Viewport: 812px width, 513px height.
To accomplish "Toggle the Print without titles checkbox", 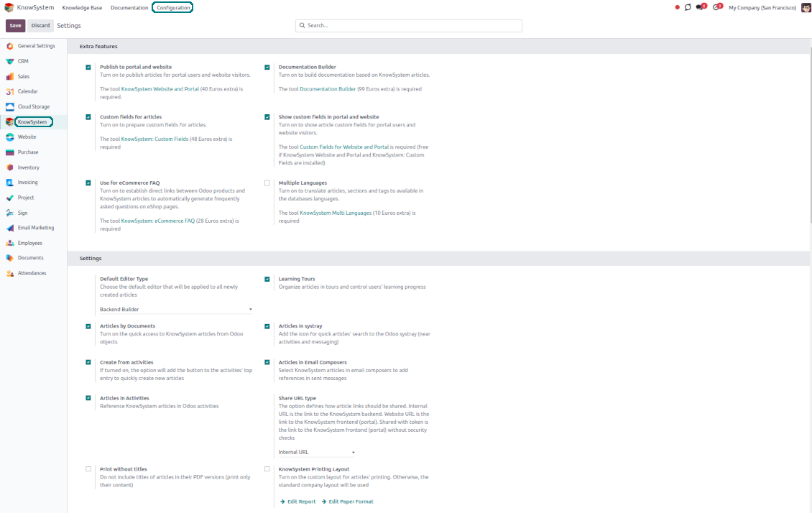I will pos(88,469).
